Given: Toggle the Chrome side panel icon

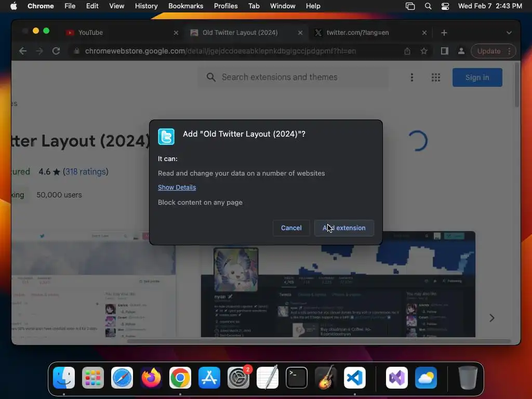Looking at the screenshot, I should [x=445, y=51].
